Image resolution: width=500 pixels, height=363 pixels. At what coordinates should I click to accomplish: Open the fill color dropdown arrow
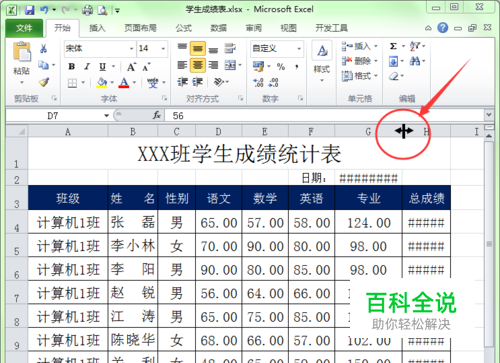(112, 82)
